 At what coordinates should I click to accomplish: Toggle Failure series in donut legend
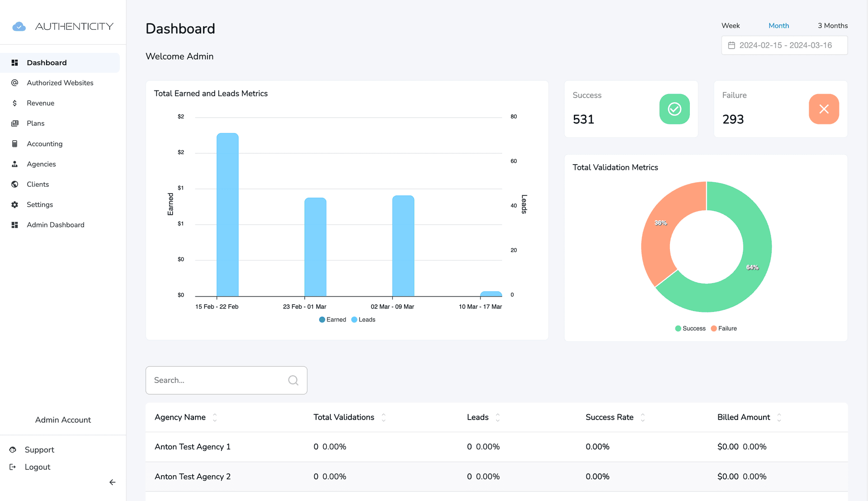click(724, 329)
